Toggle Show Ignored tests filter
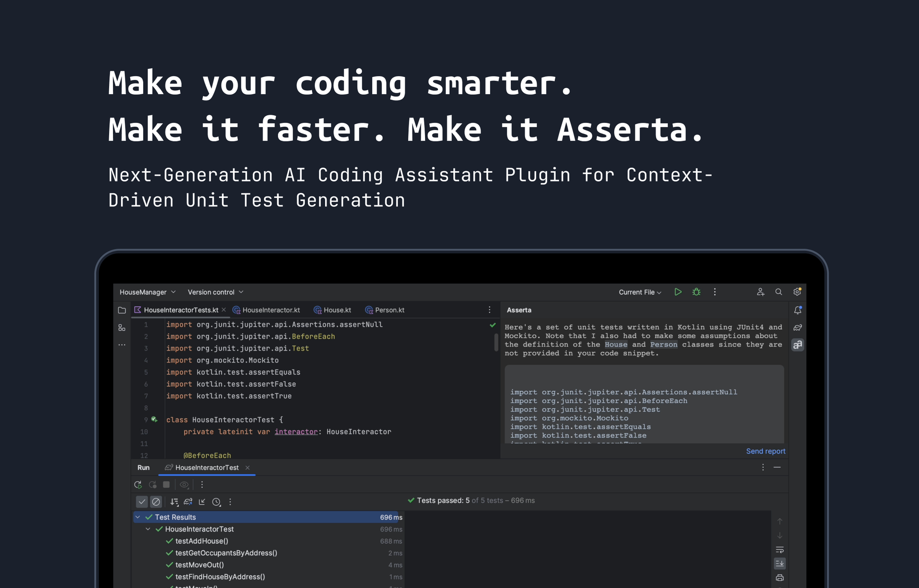 point(156,502)
